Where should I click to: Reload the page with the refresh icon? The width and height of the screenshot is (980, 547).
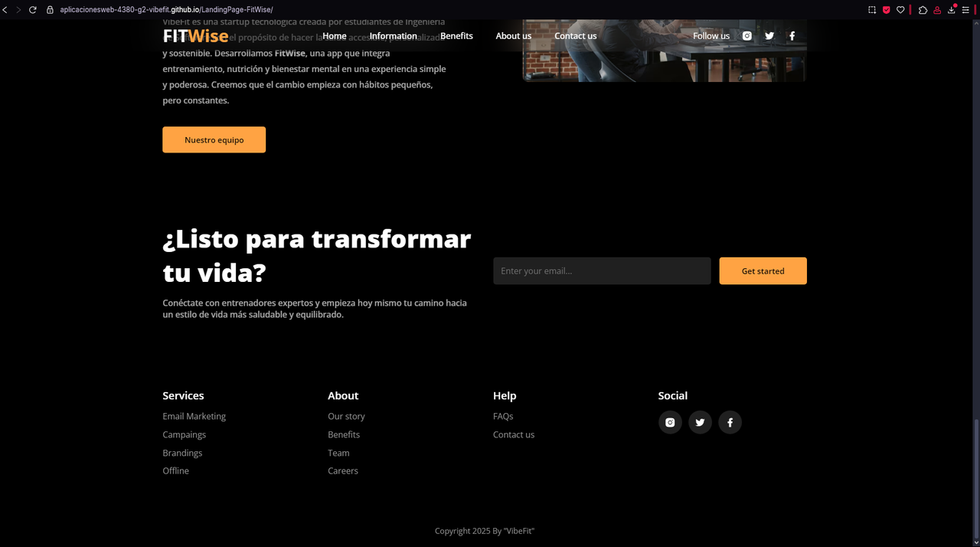coord(33,10)
